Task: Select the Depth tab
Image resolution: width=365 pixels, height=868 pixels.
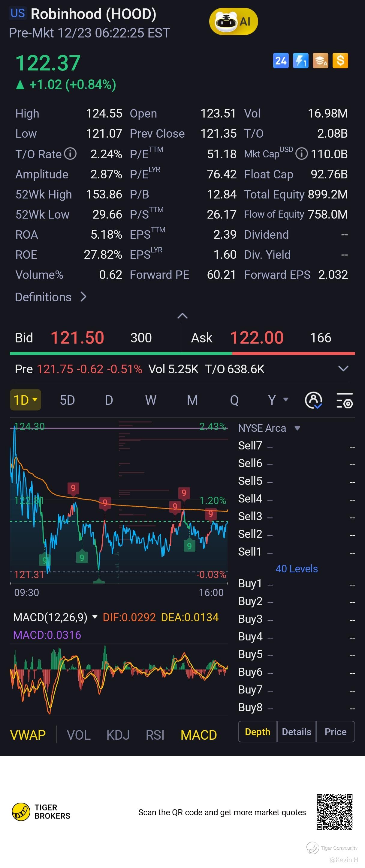Action: click(257, 732)
